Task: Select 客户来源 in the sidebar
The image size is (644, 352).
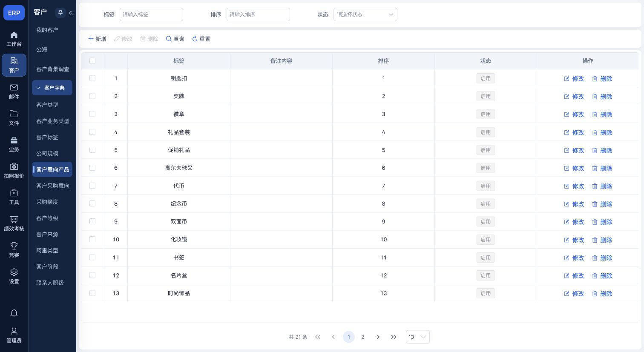Action: point(47,234)
